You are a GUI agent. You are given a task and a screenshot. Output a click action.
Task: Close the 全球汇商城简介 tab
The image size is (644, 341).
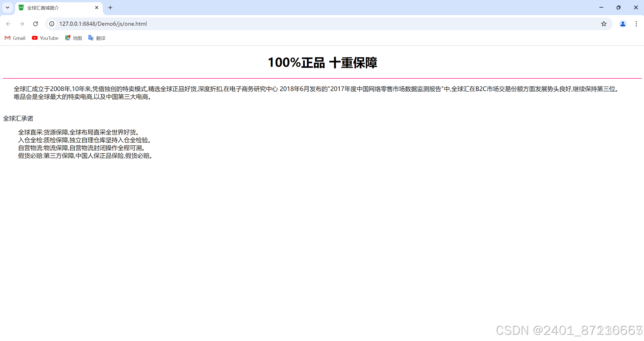point(96,8)
